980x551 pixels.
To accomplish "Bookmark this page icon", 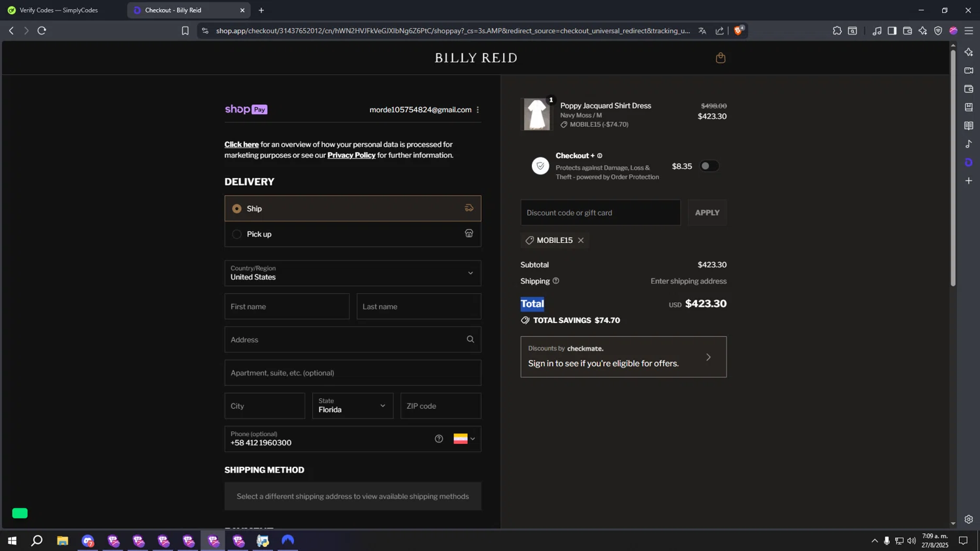I will [185, 31].
